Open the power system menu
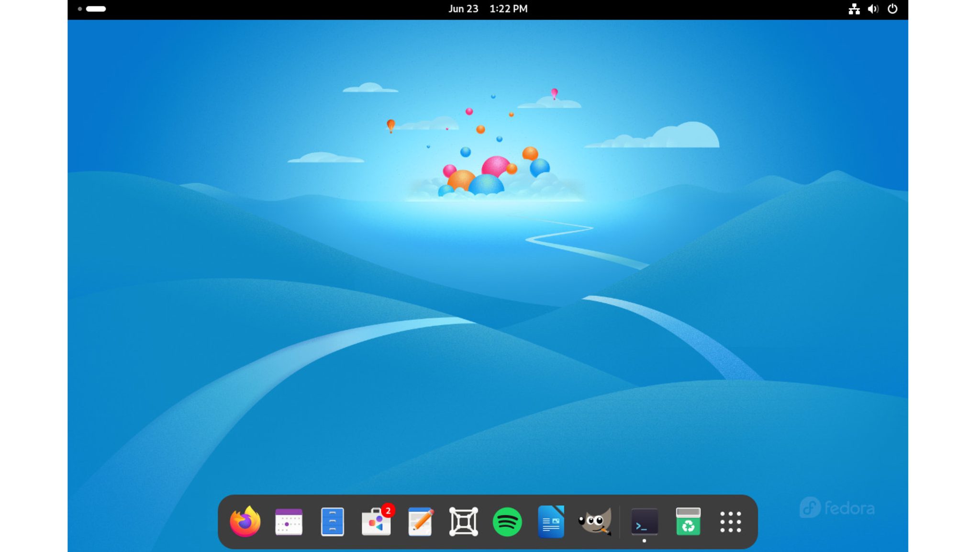This screenshot has width=980, height=552. point(892,9)
